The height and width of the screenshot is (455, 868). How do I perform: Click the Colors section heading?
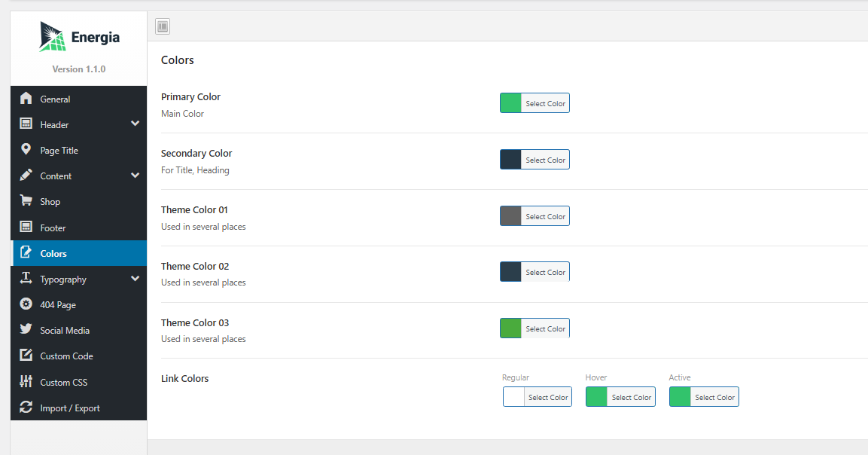(x=177, y=60)
